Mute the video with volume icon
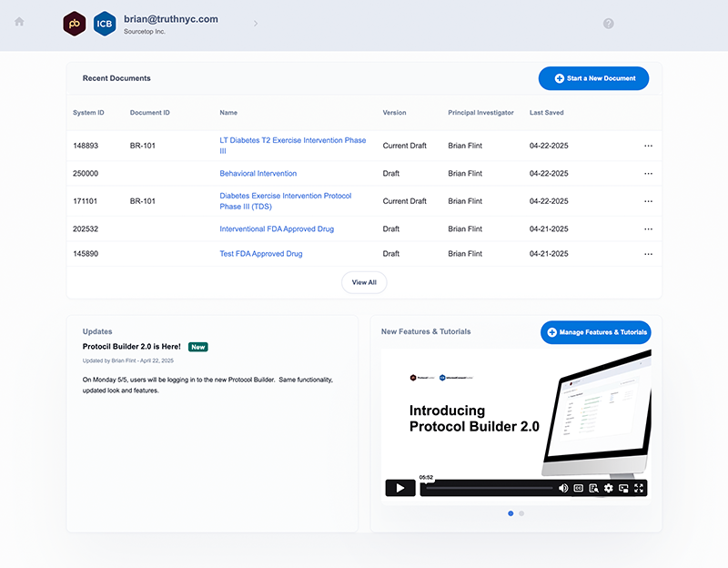This screenshot has width=728, height=568. pyautogui.click(x=563, y=488)
